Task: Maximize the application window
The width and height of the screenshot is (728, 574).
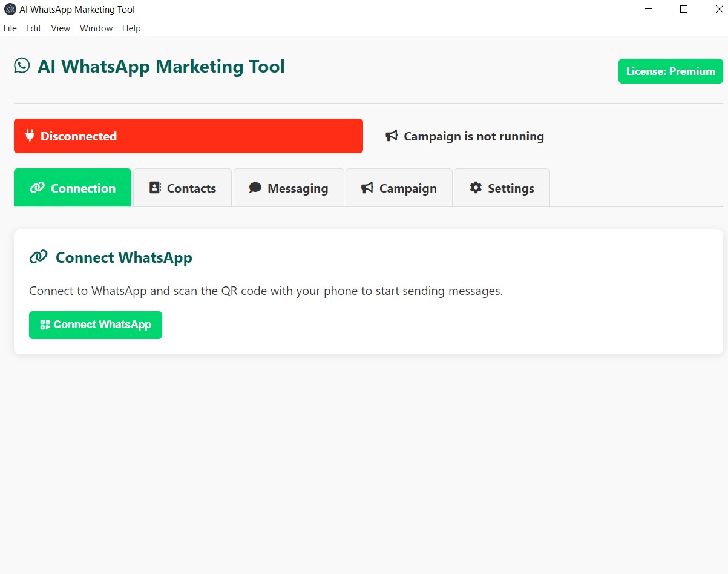Action: pyautogui.click(x=684, y=9)
